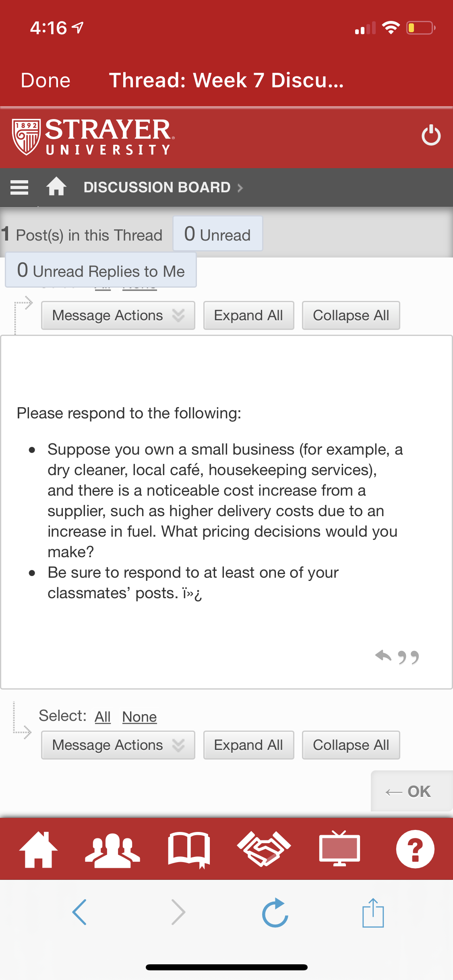Screen dimensions: 453x980
Task: Open the monitor screen icon in bottom bar
Action: point(339,849)
